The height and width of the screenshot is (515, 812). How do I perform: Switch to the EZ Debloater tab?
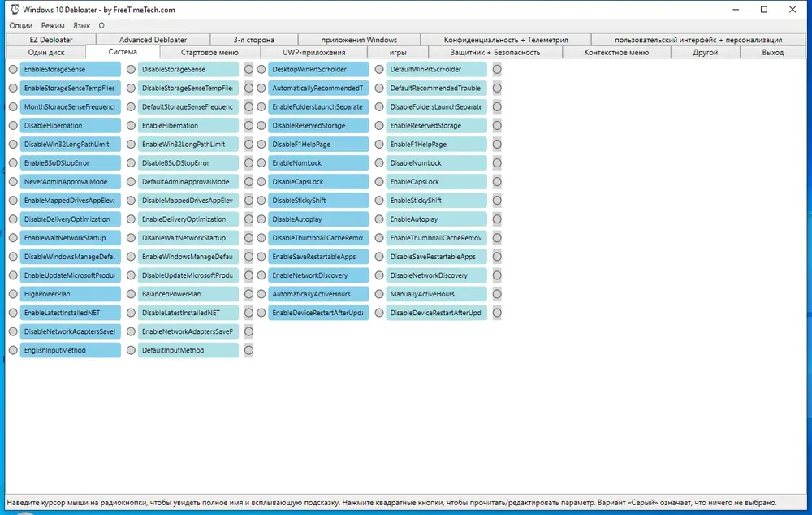coord(50,39)
